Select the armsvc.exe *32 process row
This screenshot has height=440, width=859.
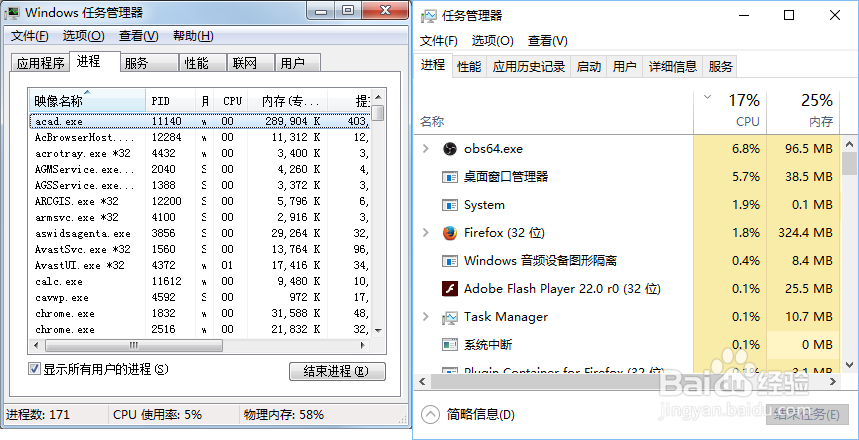point(199,217)
